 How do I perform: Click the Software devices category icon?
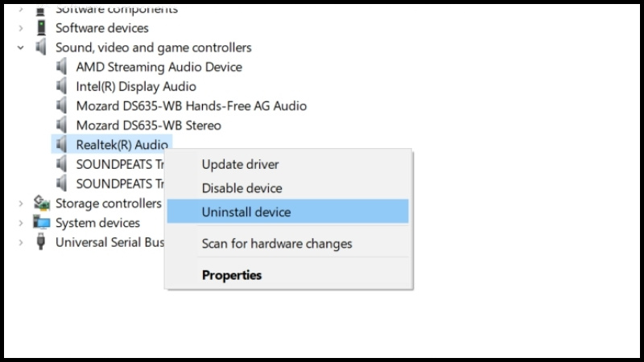pyautogui.click(x=41, y=28)
